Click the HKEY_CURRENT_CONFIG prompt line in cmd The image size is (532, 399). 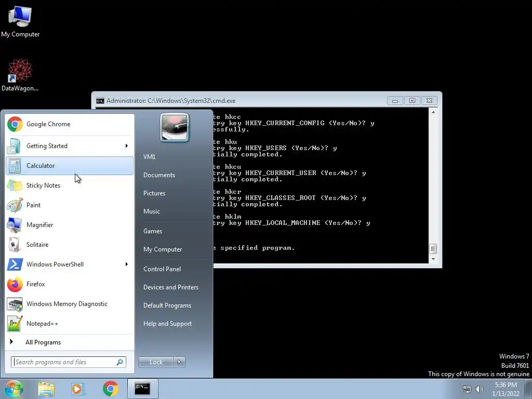pos(294,123)
